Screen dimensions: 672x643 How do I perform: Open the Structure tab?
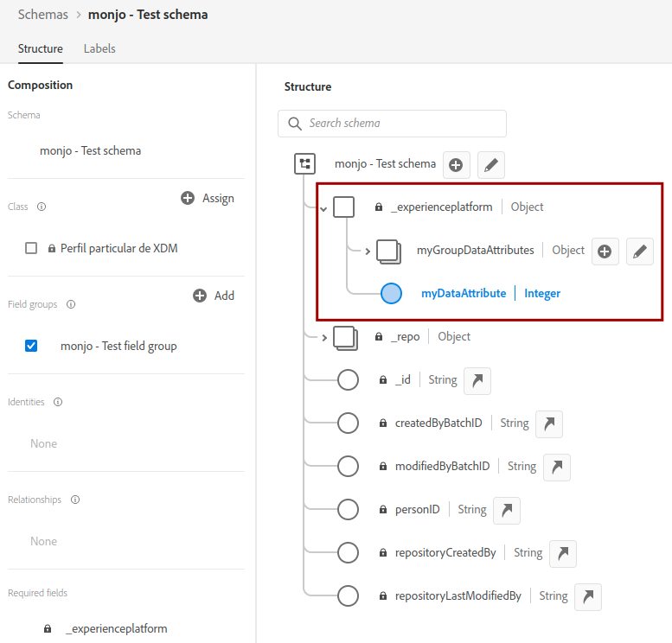(x=41, y=48)
